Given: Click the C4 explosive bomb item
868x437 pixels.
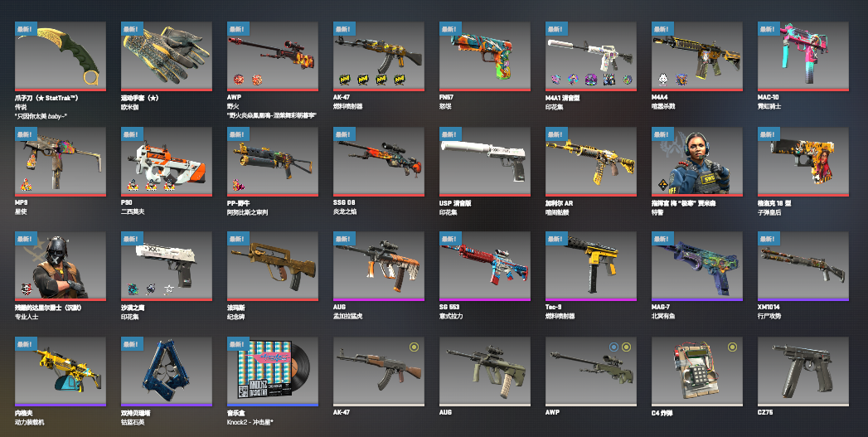Looking at the screenshot, I should point(697,371).
